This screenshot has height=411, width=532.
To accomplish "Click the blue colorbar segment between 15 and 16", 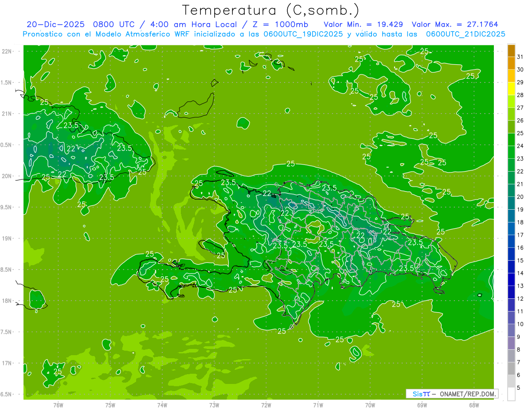I will tap(511, 254).
